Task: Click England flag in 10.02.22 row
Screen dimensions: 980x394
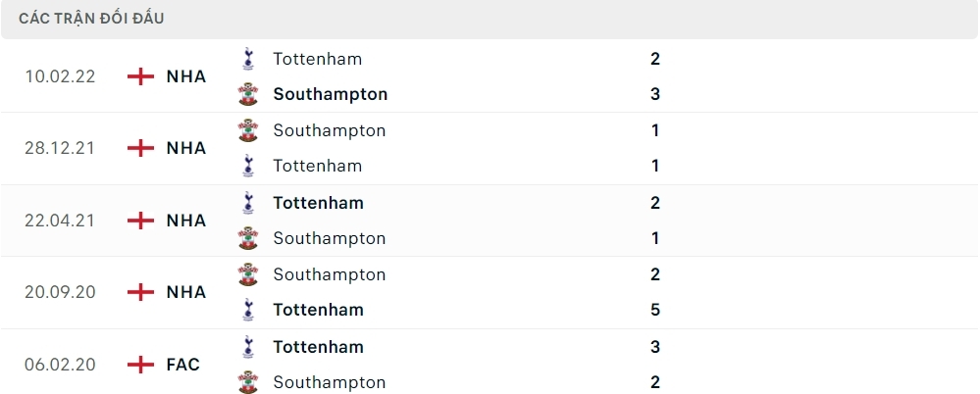Action: pos(141,76)
